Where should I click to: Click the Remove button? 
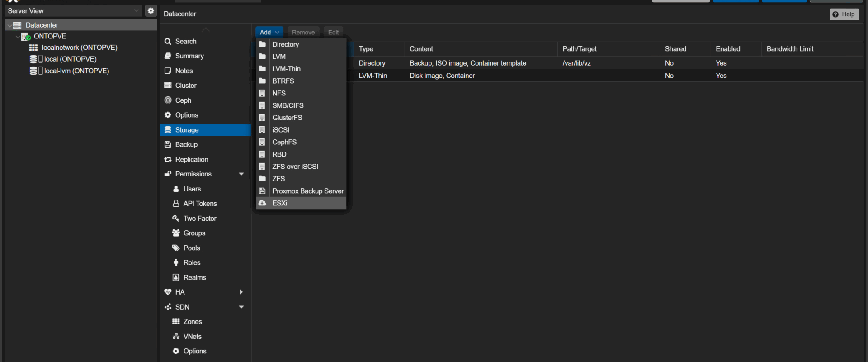303,32
